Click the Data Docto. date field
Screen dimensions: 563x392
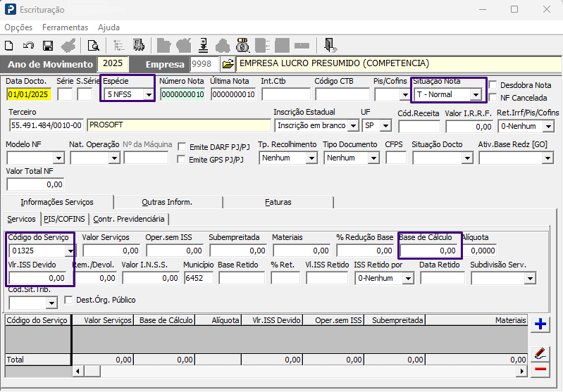pos(28,95)
